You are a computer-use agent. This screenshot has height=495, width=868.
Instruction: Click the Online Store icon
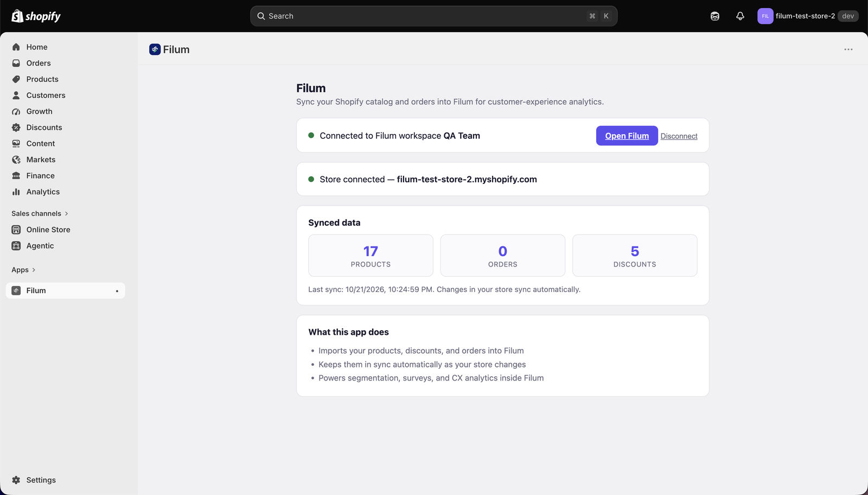pyautogui.click(x=16, y=230)
